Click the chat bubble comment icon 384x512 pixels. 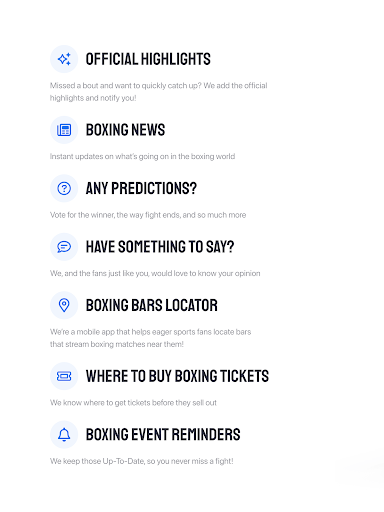(x=64, y=247)
